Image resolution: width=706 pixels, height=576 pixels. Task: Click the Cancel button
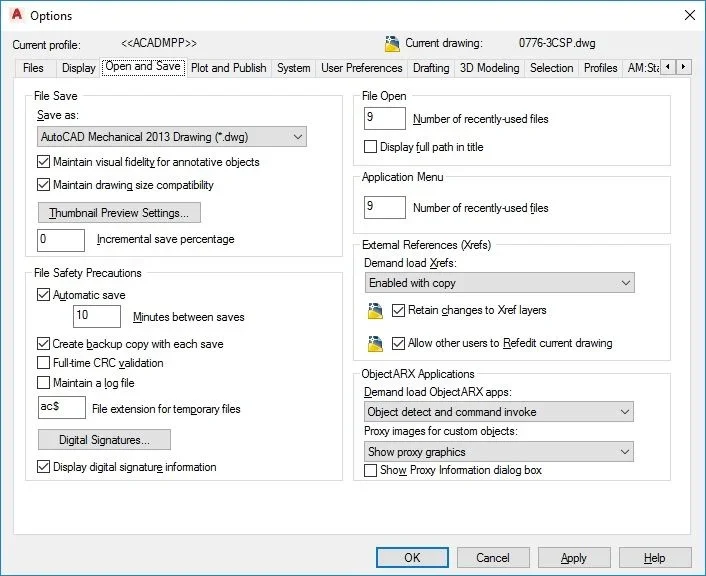493,558
